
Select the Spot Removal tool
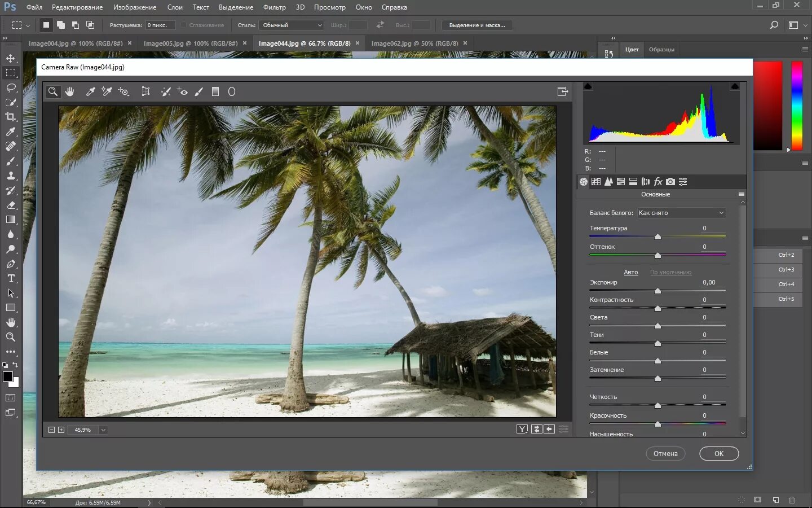166,91
